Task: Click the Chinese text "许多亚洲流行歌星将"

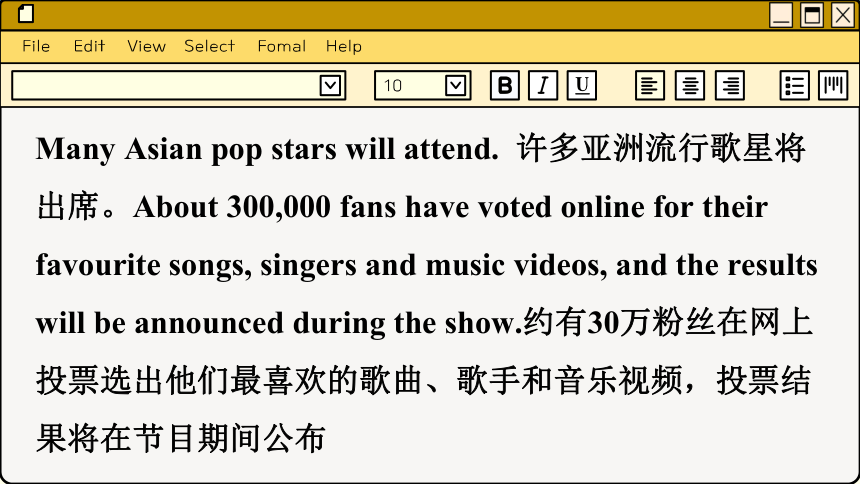Action: tap(661, 149)
